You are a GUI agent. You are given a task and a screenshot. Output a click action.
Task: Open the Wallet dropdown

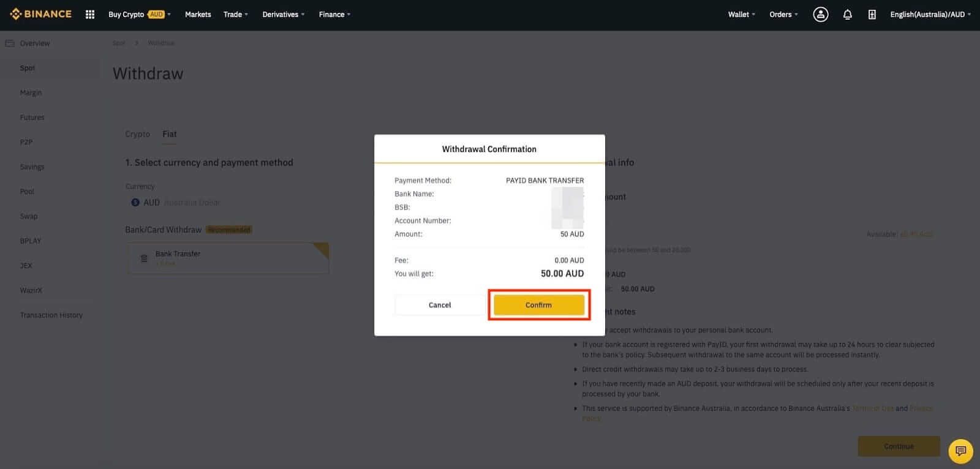pyautogui.click(x=741, y=14)
